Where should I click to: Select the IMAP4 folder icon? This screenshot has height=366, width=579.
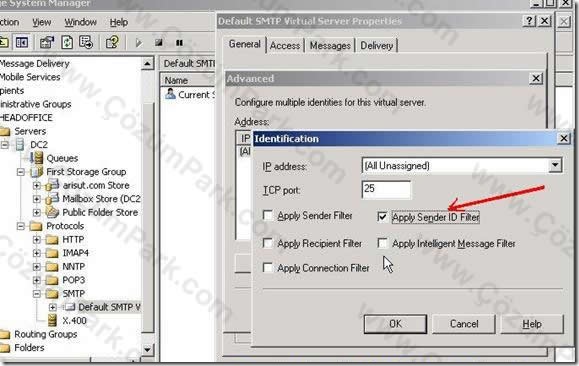coord(52,253)
